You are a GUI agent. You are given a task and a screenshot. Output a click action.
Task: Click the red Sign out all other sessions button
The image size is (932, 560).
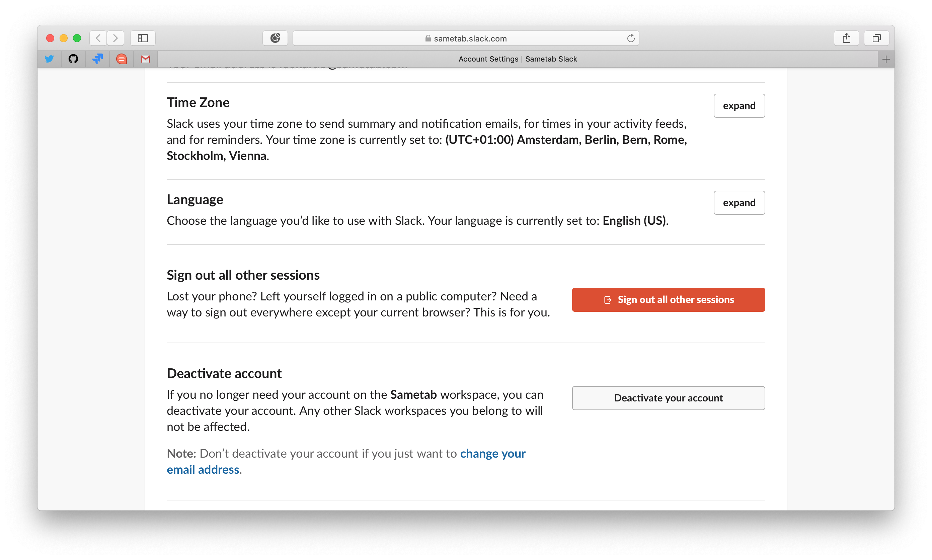(669, 300)
